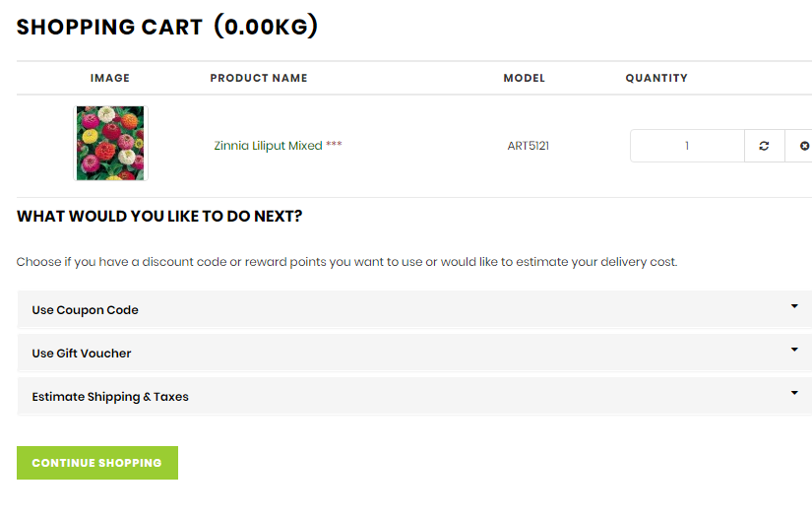Expand the Use Gift Voucher section

82,354
